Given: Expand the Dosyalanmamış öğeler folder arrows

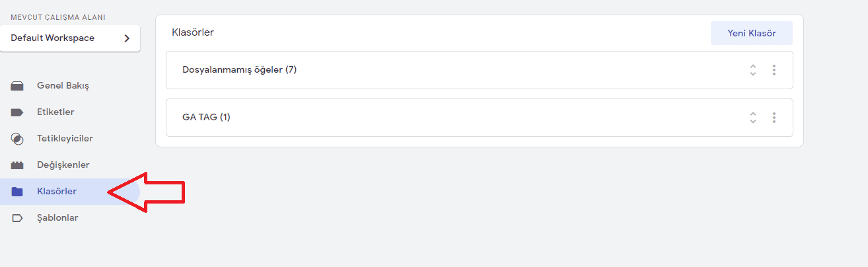Looking at the screenshot, I should [752, 70].
